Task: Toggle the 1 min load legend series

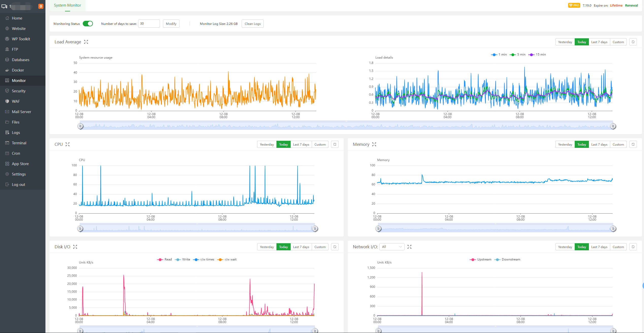Action: pos(499,55)
